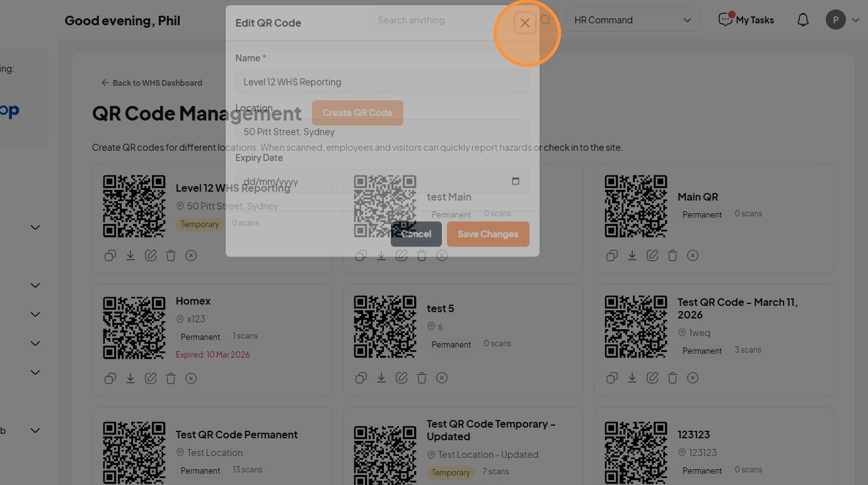This screenshot has width=868, height=485.
Task: Open the test 5 QR code image
Action: point(385,327)
